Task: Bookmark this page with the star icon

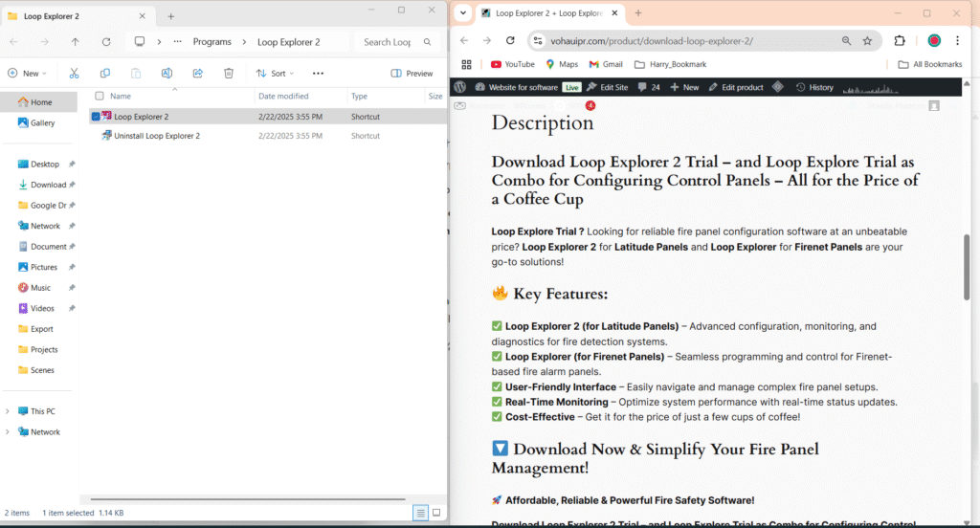Action: [x=867, y=41]
